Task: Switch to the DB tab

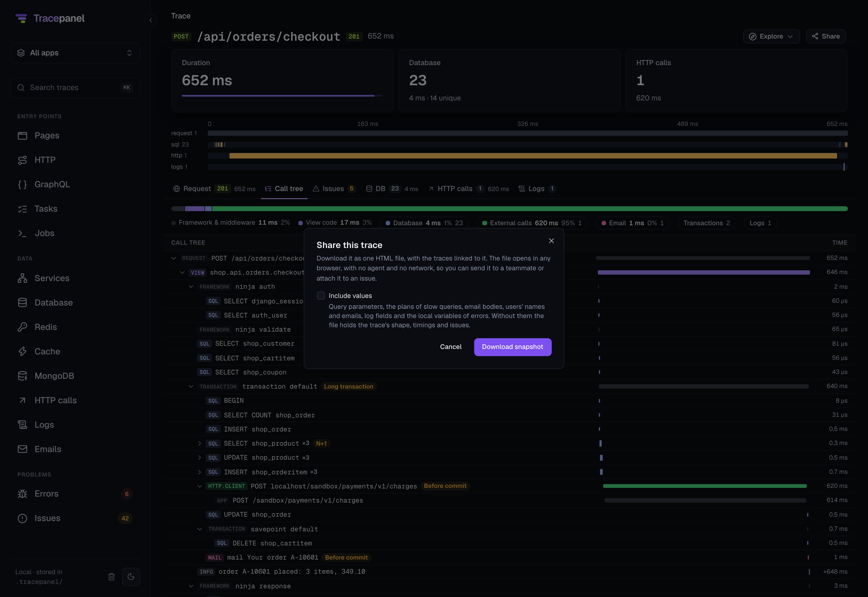Action: click(392, 189)
